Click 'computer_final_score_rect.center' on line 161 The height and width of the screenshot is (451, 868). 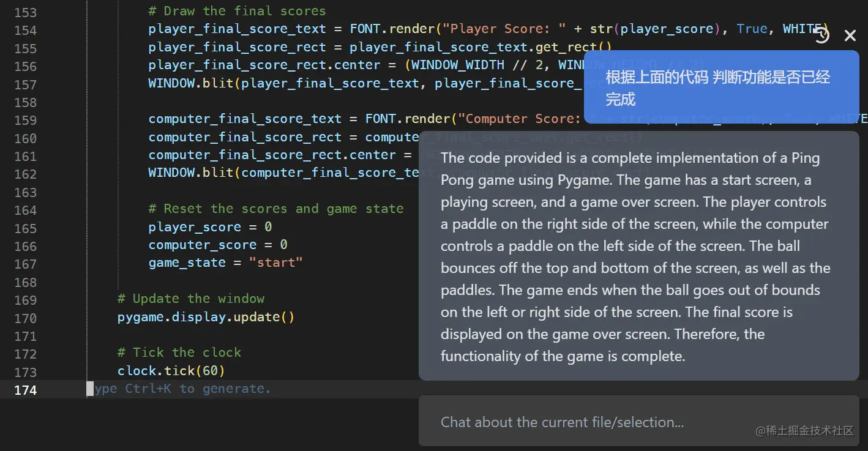(x=272, y=155)
